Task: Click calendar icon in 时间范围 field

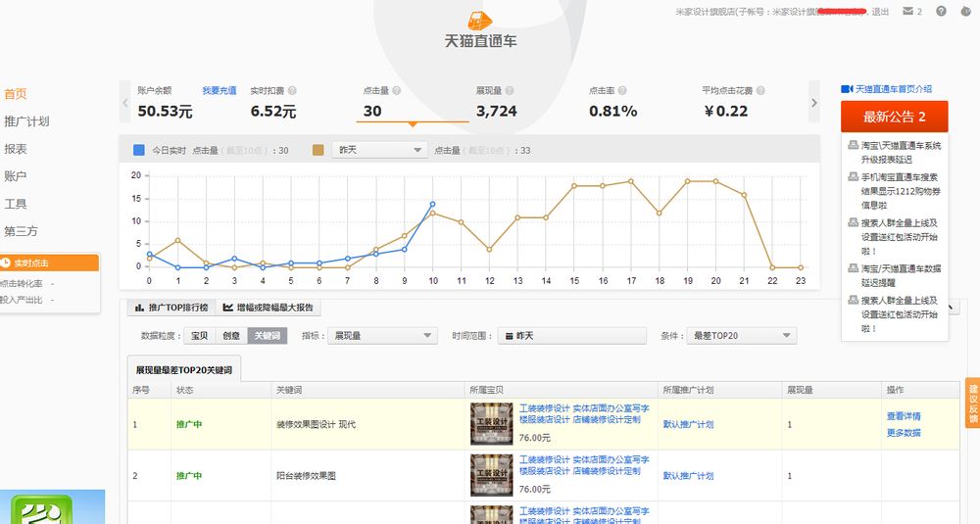Action: 510,336
